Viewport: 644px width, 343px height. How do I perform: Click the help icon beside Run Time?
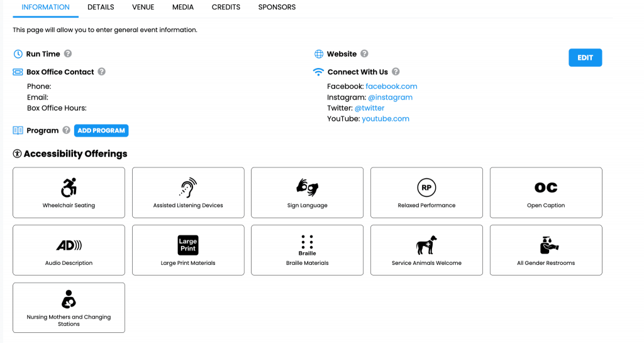pos(68,54)
